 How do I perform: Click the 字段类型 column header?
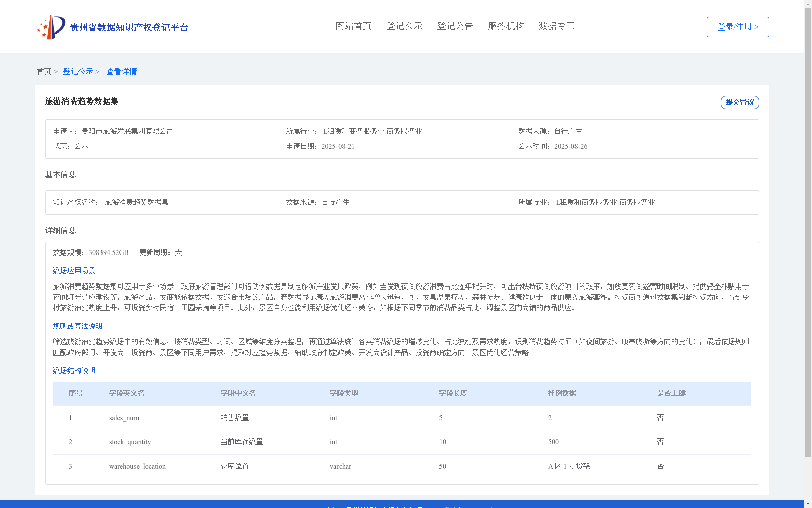click(344, 393)
